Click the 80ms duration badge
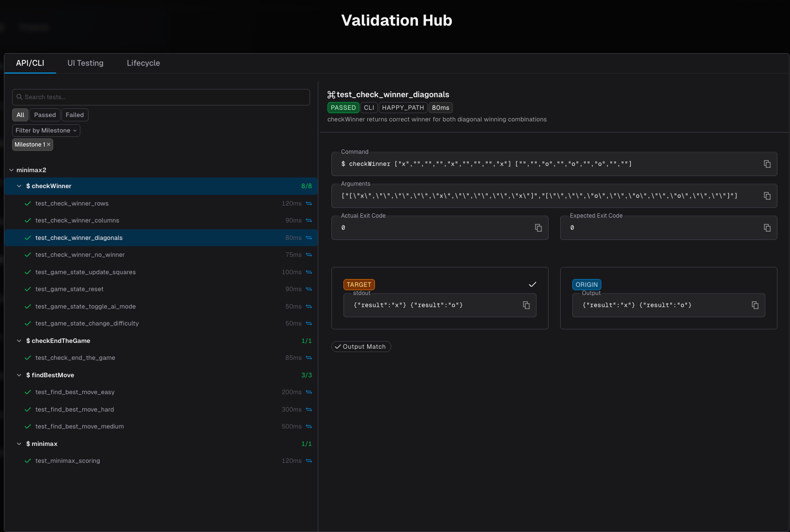Image resolution: width=790 pixels, height=532 pixels. click(x=441, y=108)
